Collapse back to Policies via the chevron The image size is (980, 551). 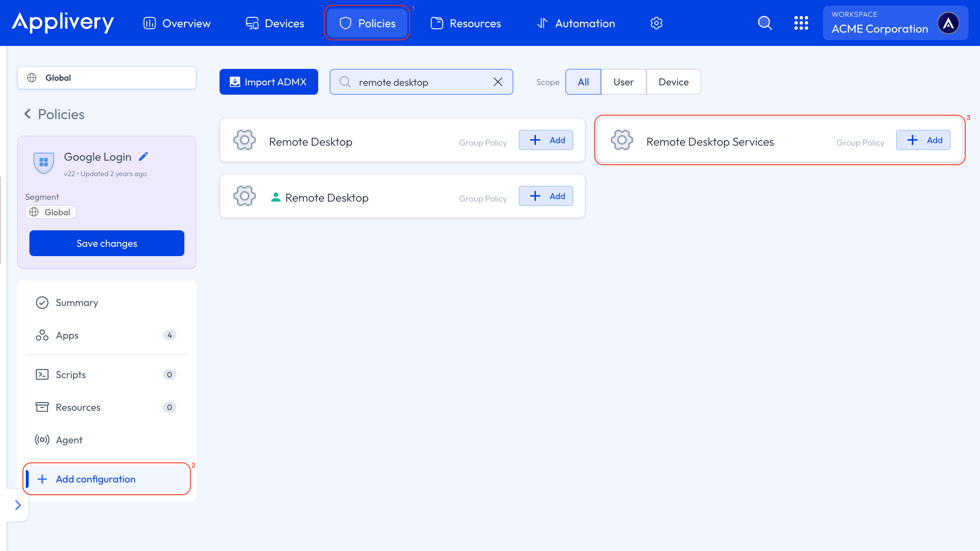click(27, 114)
